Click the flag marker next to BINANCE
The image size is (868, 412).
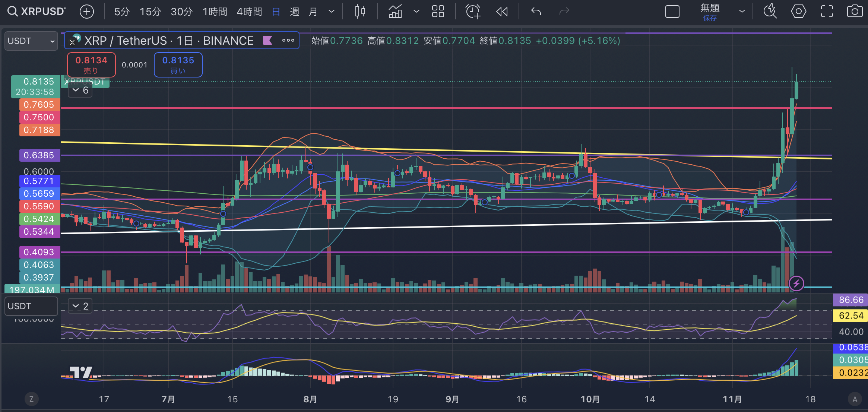pyautogui.click(x=267, y=40)
